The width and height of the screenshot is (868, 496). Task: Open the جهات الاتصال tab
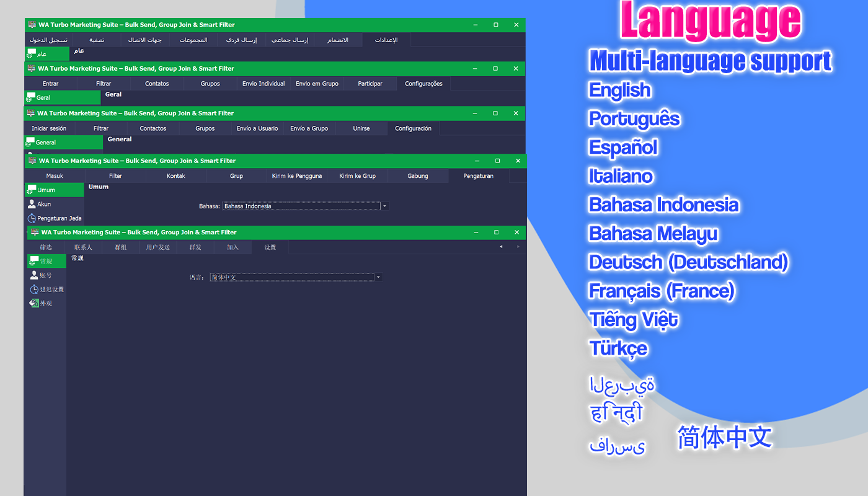click(145, 40)
